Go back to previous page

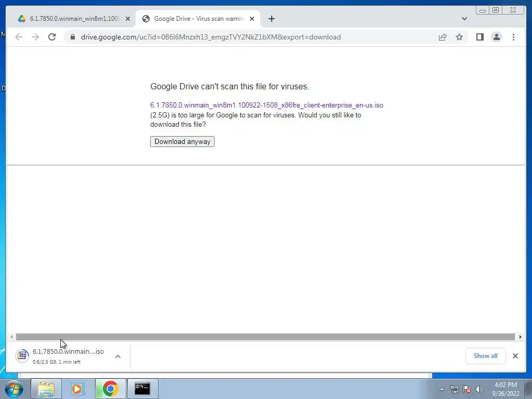pos(19,37)
